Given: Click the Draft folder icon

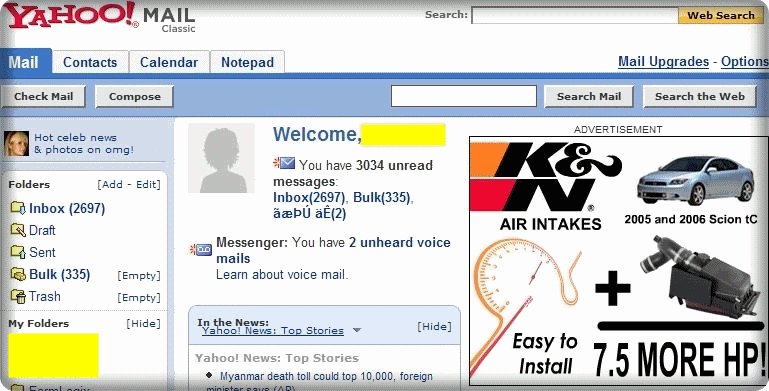Looking at the screenshot, I should [x=18, y=230].
